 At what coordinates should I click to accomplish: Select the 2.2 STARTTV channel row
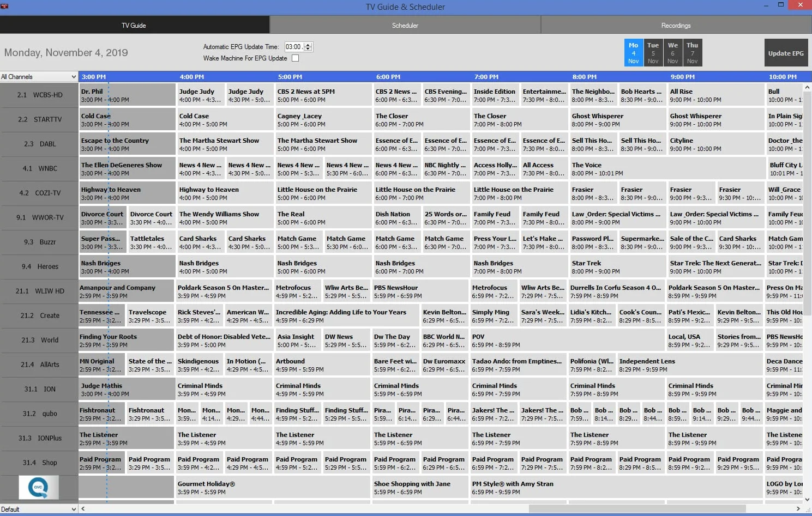[39, 119]
